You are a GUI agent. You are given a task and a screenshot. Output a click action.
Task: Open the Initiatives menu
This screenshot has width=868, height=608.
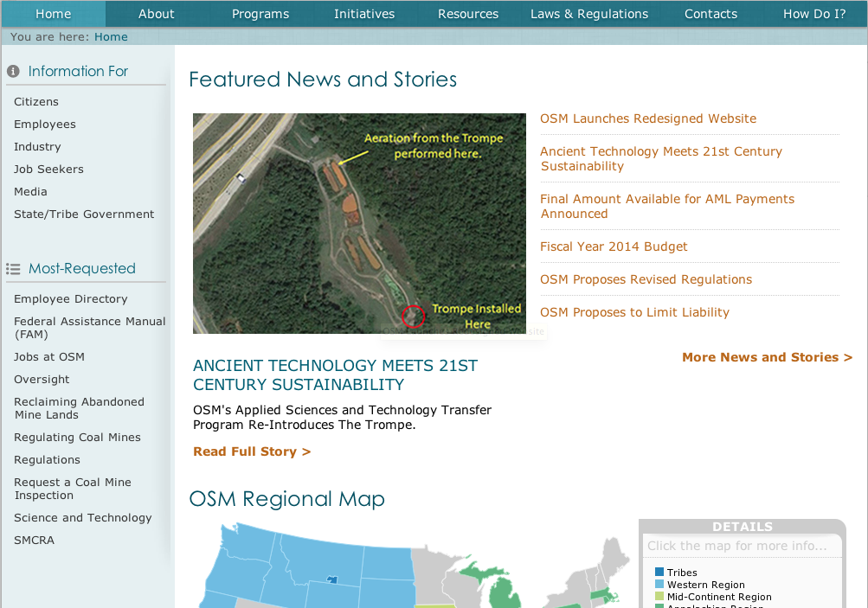[364, 14]
